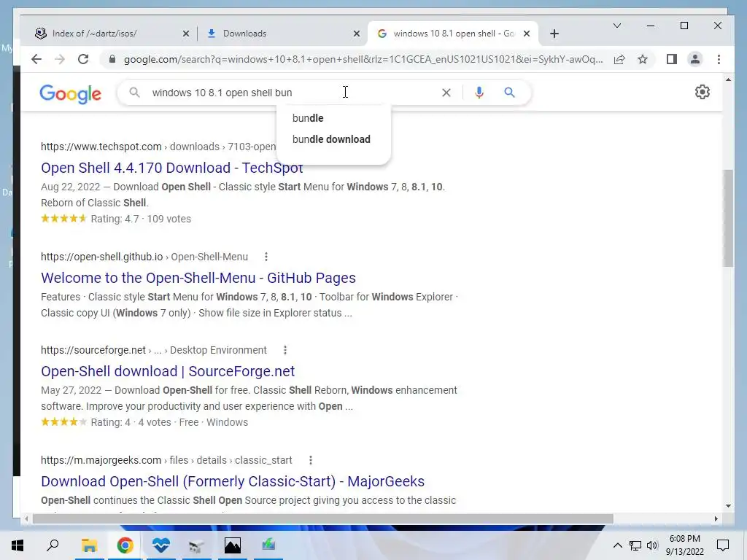This screenshot has height=560, width=747.
Task: Open the network tray icon
Action: tap(635, 545)
